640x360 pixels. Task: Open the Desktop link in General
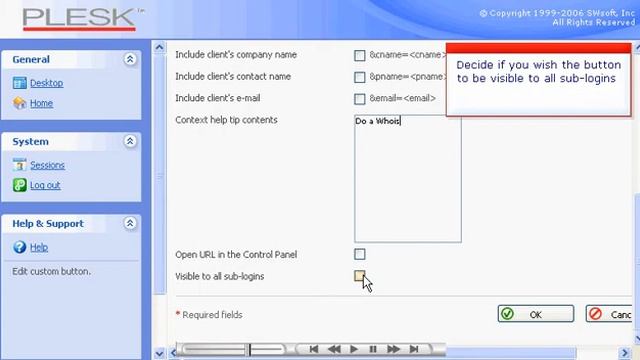(x=46, y=83)
